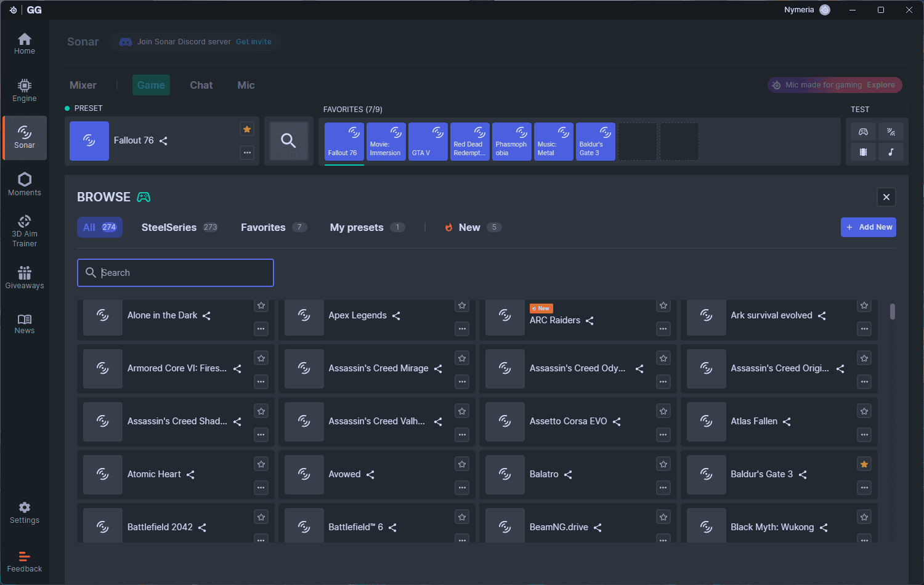Launch the 3D Aim Trainer

coord(25,231)
